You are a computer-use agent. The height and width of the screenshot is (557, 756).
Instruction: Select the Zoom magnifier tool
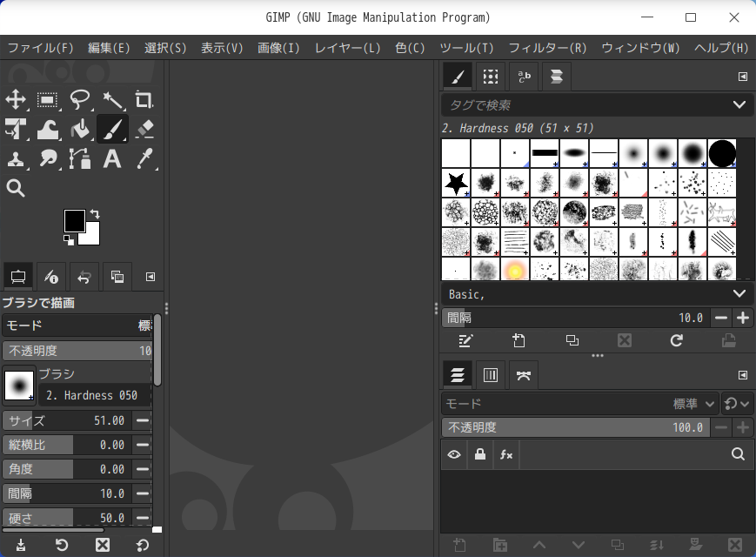(x=16, y=188)
